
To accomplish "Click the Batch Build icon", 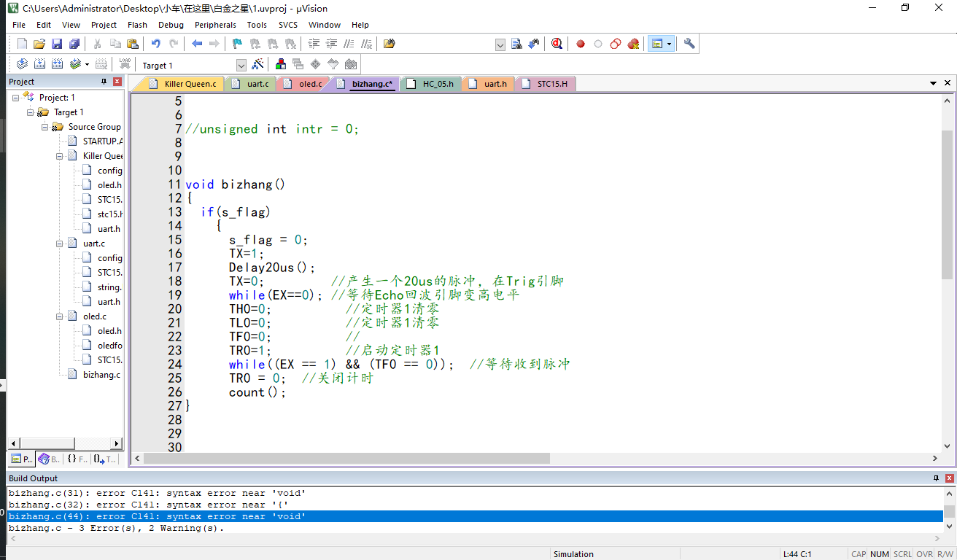I will pos(75,64).
